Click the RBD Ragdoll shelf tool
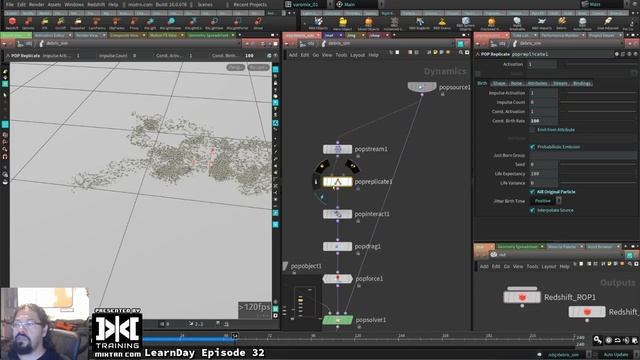640x360 pixels. 420,23
